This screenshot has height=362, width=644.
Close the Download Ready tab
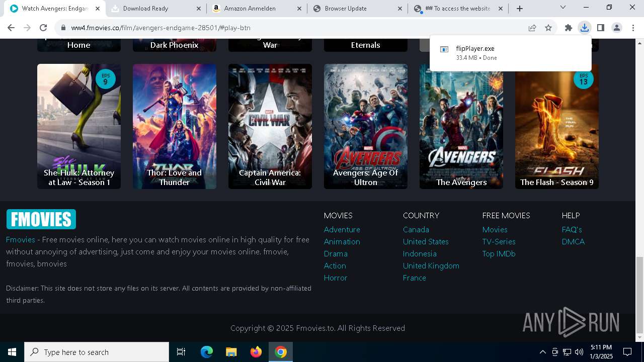click(x=198, y=9)
